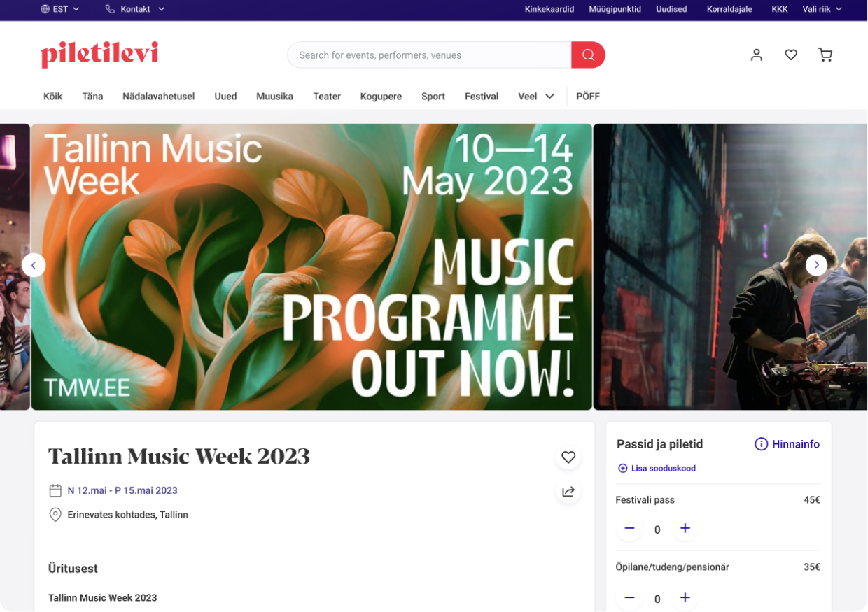Click the Erinevates kohtades, Tallinn text
This screenshot has height=612, width=868.
(x=128, y=515)
